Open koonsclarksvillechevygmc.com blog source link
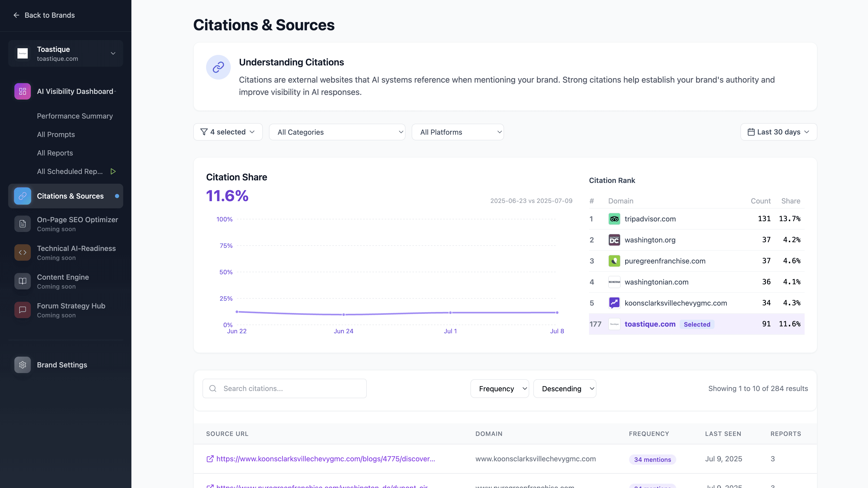This screenshot has height=488, width=868. click(x=325, y=459)
